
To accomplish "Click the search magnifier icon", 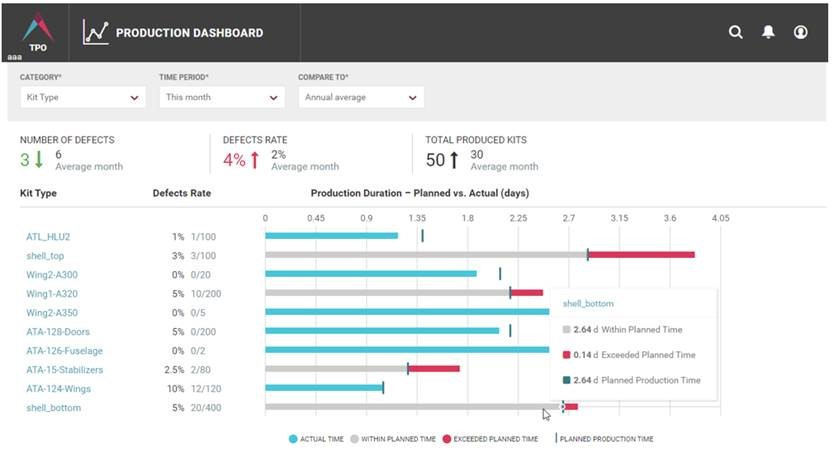I will click(736, 32).
